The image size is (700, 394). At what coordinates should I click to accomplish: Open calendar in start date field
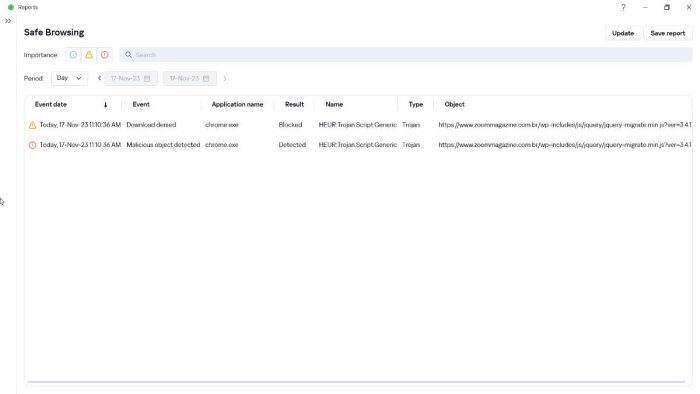(147, 79)
